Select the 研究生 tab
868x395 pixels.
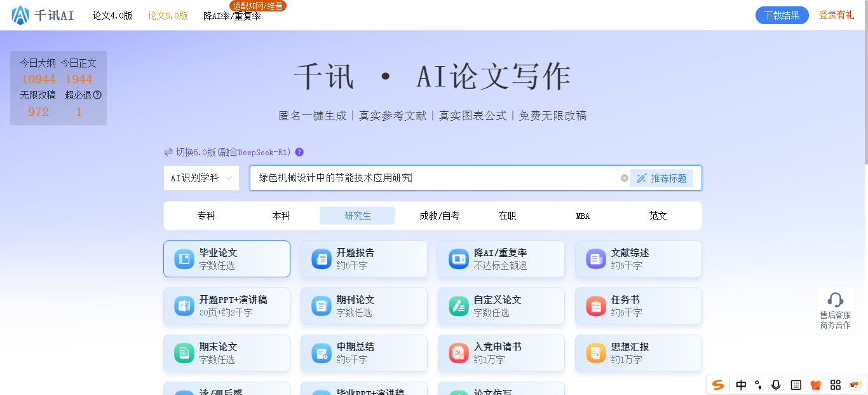pyautogui.click(x=357, y=216)
